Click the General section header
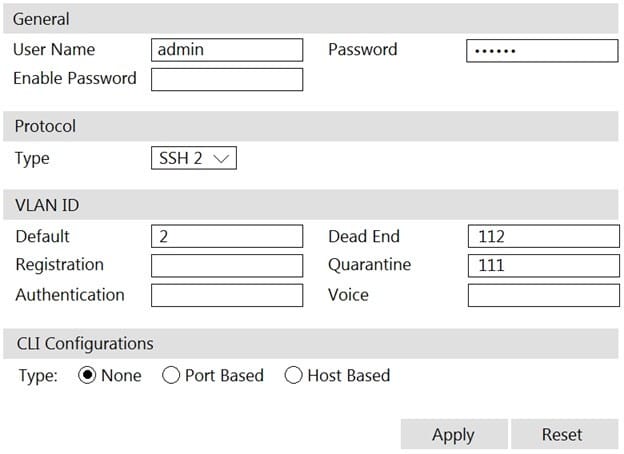 coord(310,19)
